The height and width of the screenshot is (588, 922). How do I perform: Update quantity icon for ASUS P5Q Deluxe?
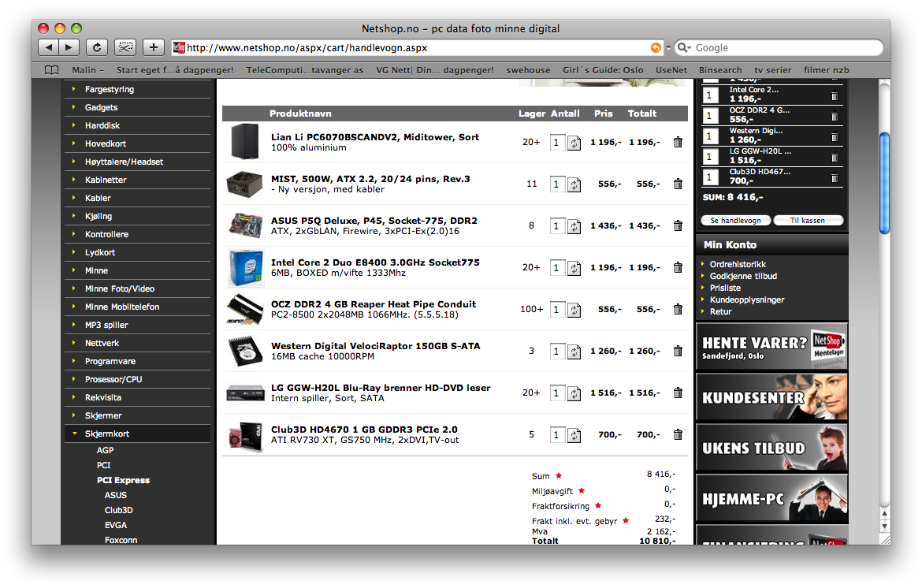point(574,226)
